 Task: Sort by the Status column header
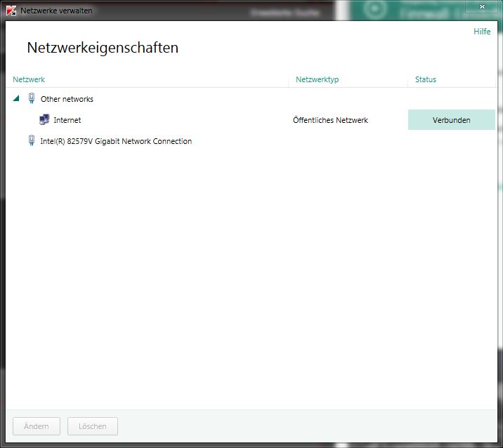coord(425,79)
